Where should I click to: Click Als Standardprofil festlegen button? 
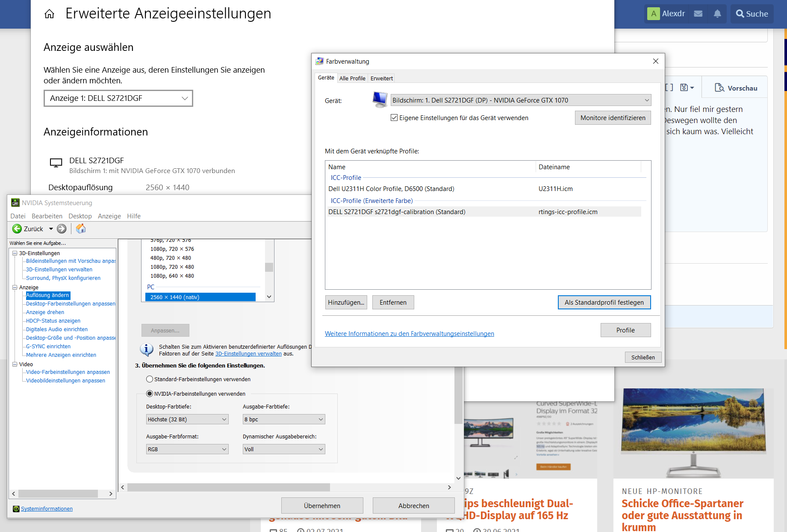point(604,302)
